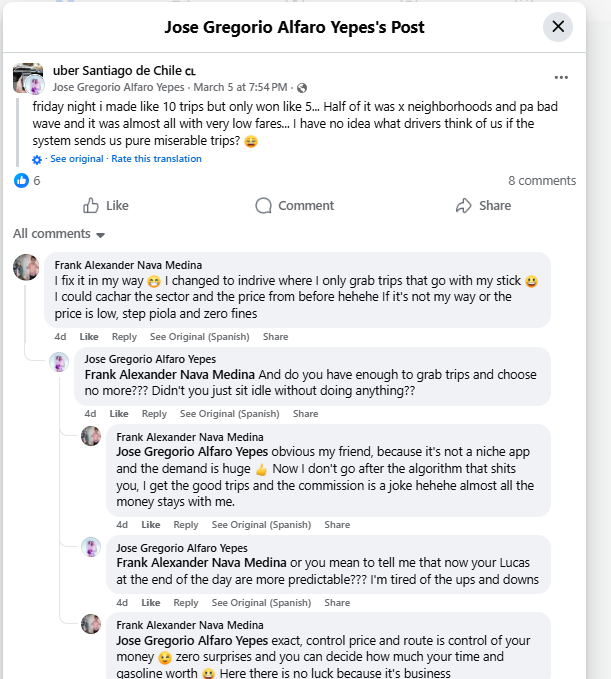Click Frank Alexander Nava Medina's top comment avatar

(x=27, y=267)
